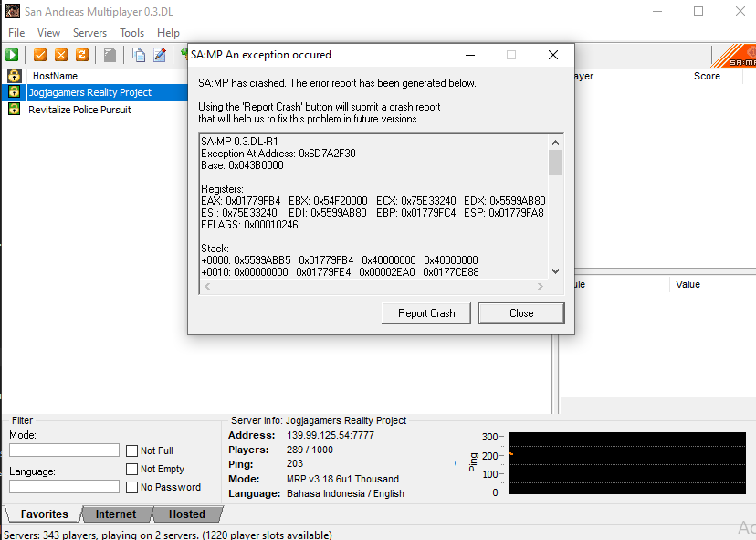Click the lock icon column header
Image resolution: width=756 pixels, height=540 pixels.
pos(14,76)
